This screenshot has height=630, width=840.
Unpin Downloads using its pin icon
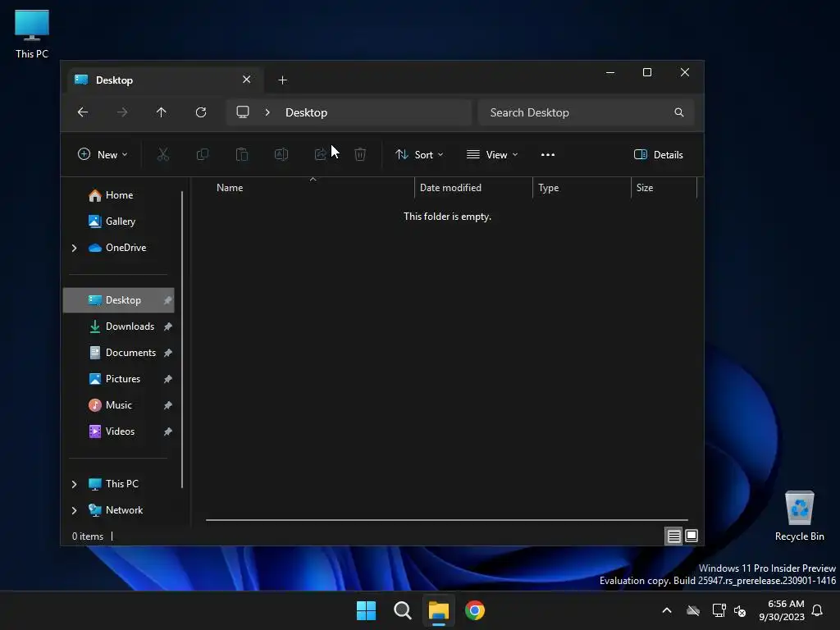(167, 326)
